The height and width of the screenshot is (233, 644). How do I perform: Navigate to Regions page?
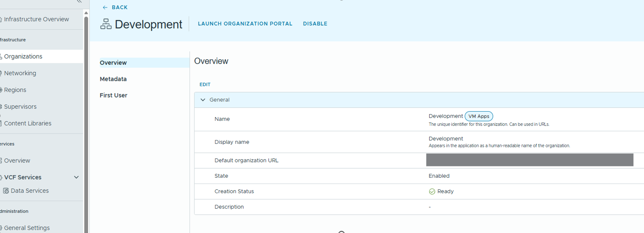pos(15,90)
